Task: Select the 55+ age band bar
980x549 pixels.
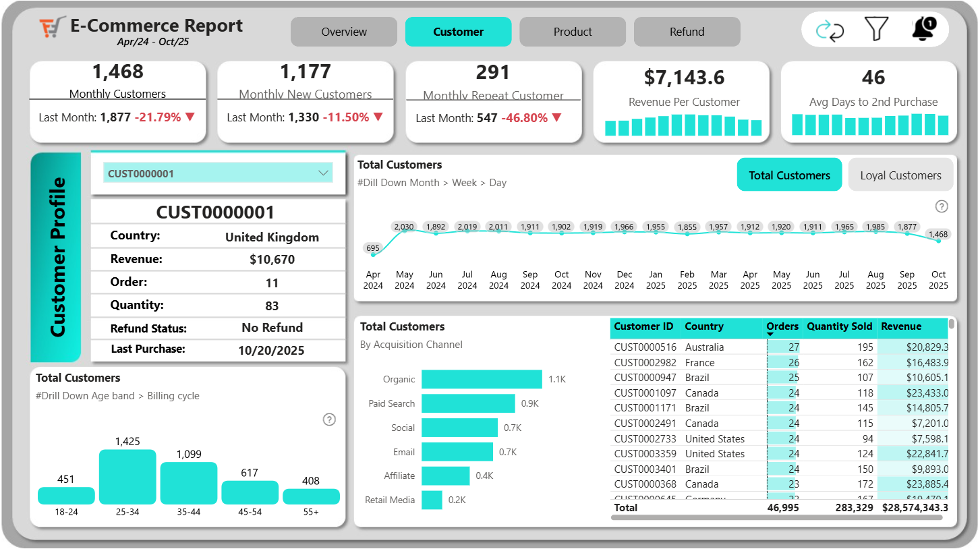Action: (311, 496)
